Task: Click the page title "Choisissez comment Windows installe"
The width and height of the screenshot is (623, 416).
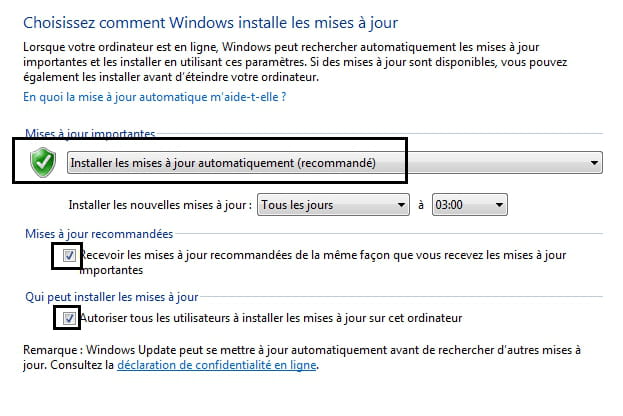Action: 211,23
